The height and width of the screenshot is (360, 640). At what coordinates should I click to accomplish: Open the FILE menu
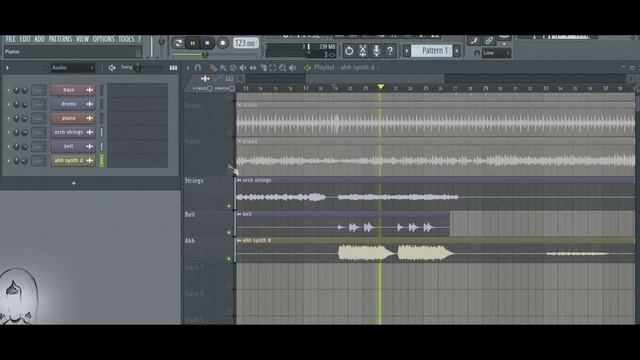(x=10, y=39)
